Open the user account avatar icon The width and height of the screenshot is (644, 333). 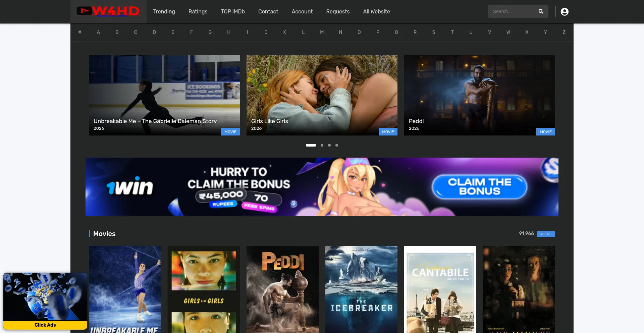pyautogui.click(x=565, y=12)
